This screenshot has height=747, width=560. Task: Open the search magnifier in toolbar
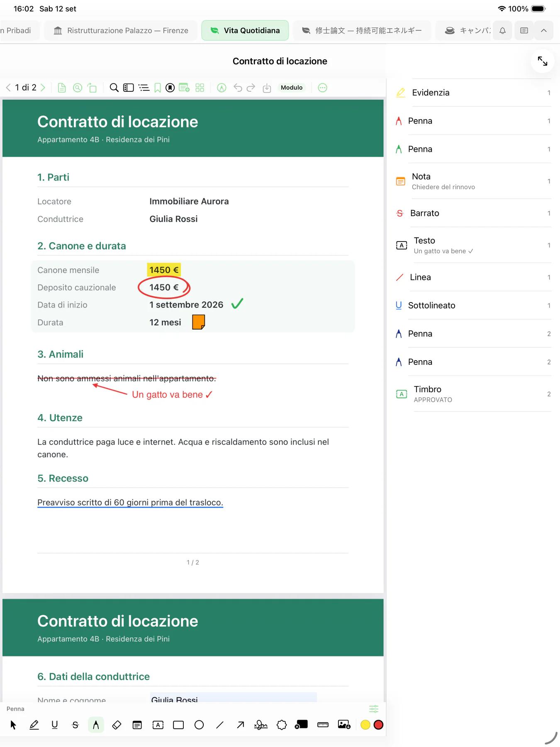tap(114, 88)
